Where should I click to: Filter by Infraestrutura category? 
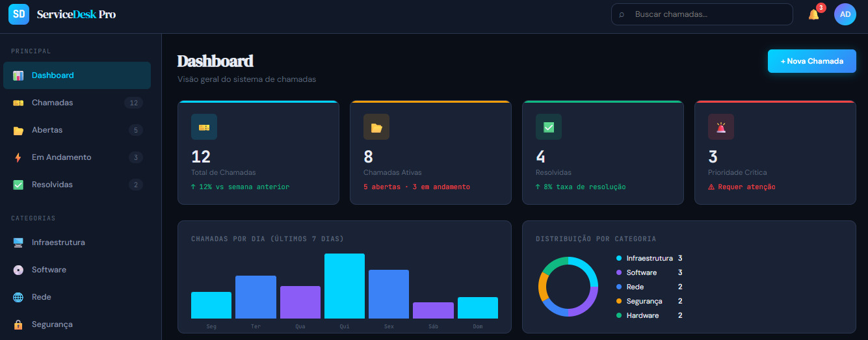coord(77,242)
